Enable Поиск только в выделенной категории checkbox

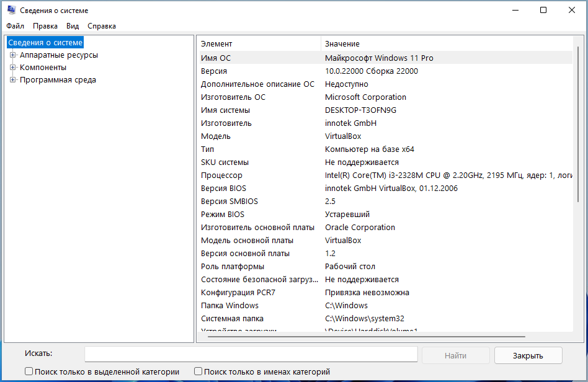[x=29, y=371]
